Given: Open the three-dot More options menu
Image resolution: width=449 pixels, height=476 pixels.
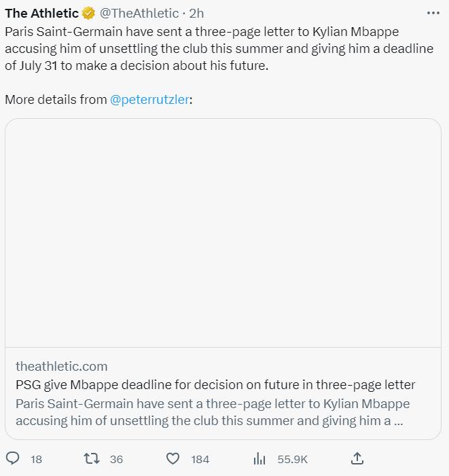Looking at the screenshot, I should coord(433,13).
